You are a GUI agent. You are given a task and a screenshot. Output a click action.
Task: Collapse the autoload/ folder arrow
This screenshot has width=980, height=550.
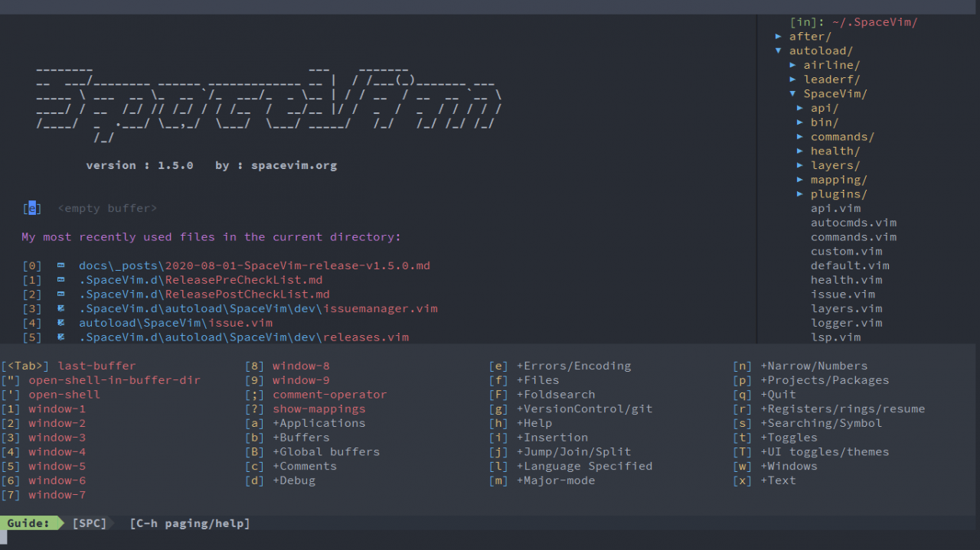coord(779,50)
